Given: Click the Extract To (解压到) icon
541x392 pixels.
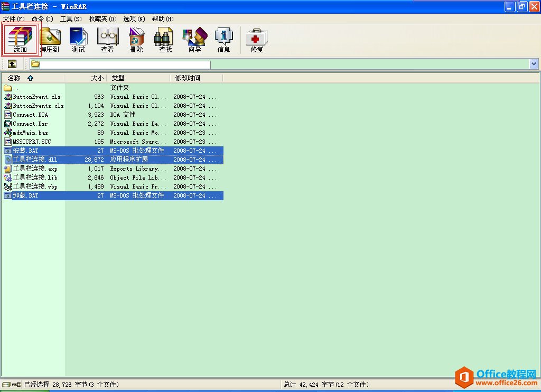Looking at the screenshot, I should [50, 39].
